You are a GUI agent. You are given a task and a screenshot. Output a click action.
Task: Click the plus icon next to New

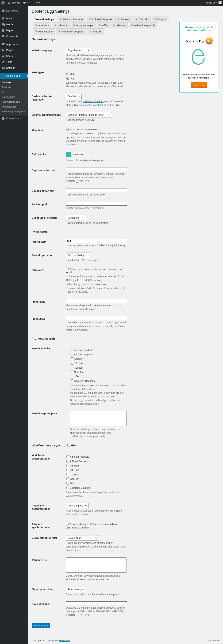coord(33,3)
